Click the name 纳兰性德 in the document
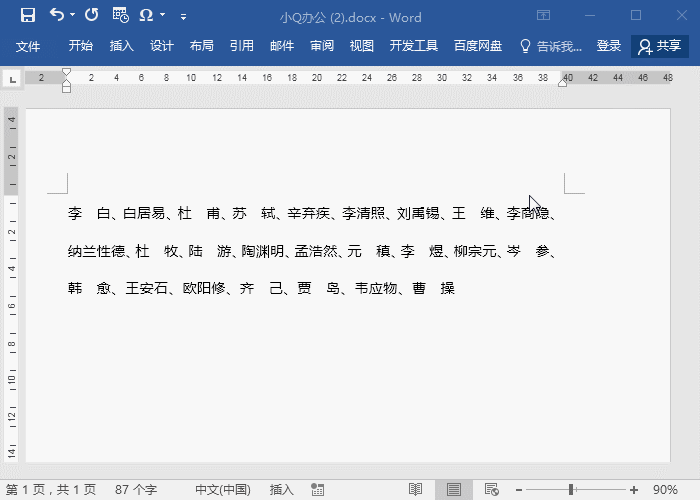 coord(96,251)
